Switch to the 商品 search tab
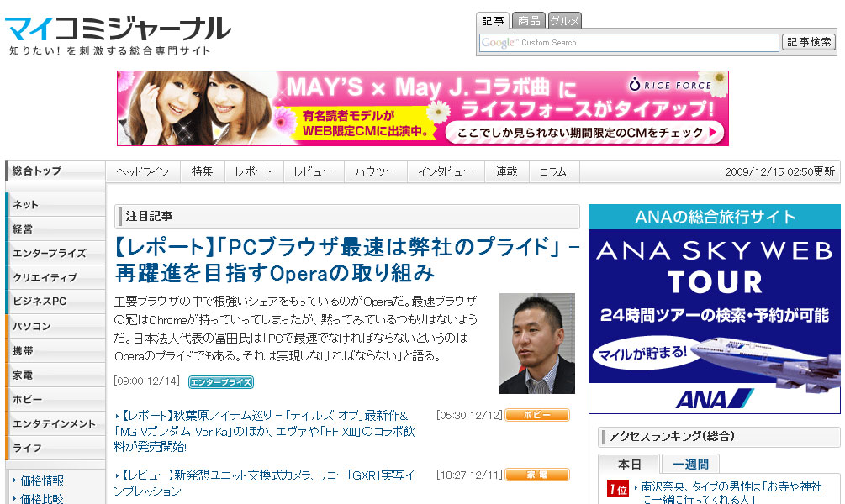Image resolution: width=845 pixels, height=504 pixels. point(529,21)
